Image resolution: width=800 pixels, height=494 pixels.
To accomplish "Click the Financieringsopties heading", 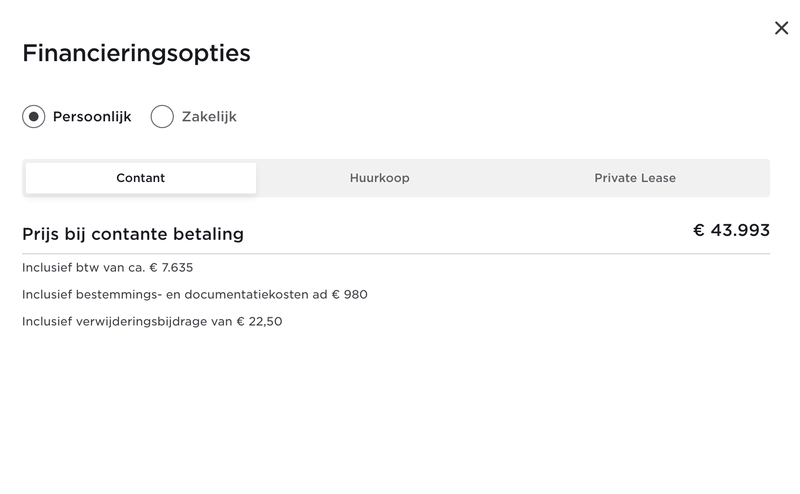I will tap(136, 53).
